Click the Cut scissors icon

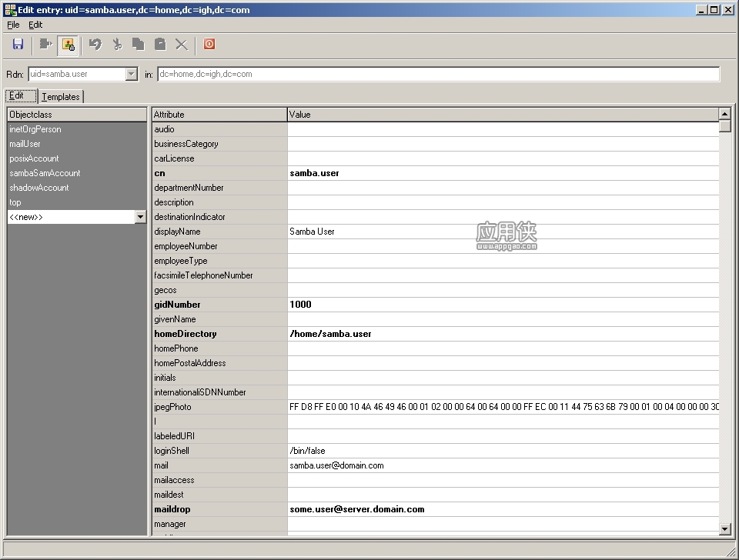coord(117,45)
